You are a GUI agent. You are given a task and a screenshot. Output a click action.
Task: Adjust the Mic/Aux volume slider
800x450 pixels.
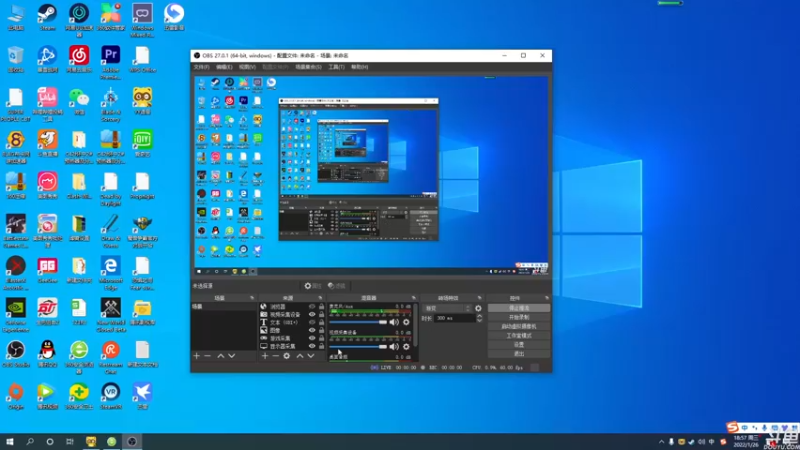click(x=358, y=322)
